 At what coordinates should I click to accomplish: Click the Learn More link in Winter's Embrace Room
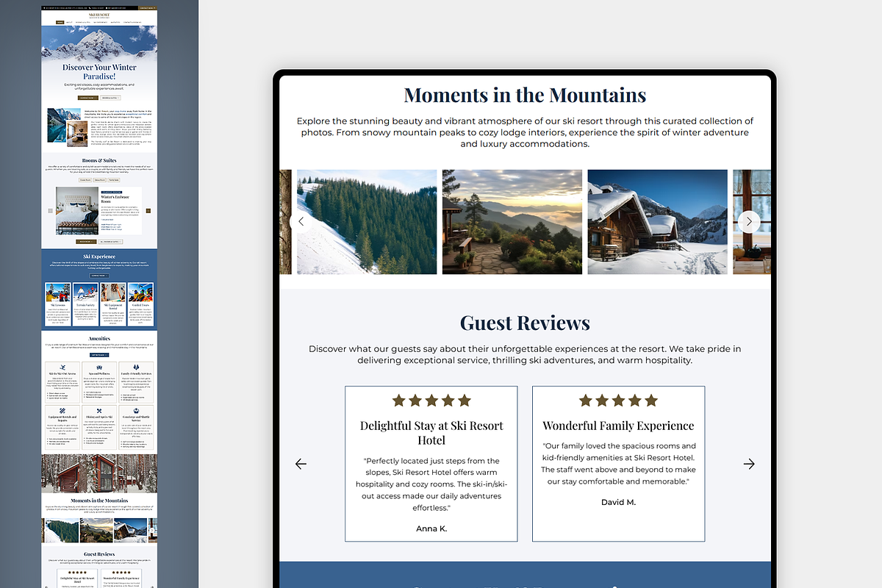[106, 220]
